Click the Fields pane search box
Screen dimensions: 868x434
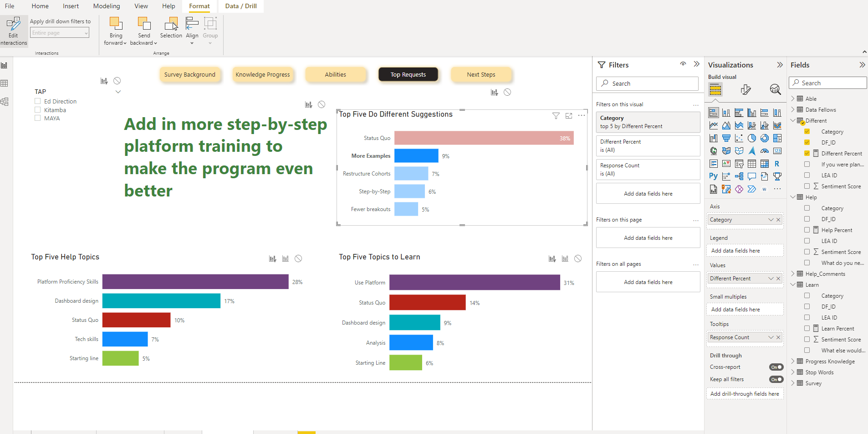pyautogui.click(x=827, y=83)
